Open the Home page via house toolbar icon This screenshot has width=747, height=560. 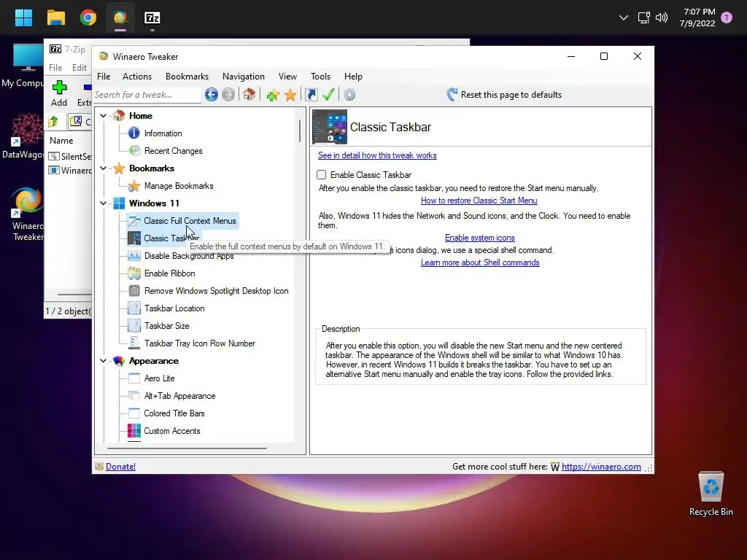[249, 94]
